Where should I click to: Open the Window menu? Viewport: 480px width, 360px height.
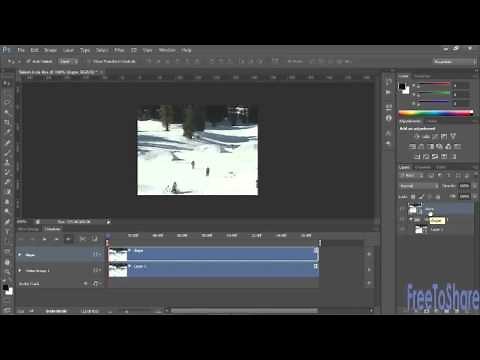tap(167, 50)
